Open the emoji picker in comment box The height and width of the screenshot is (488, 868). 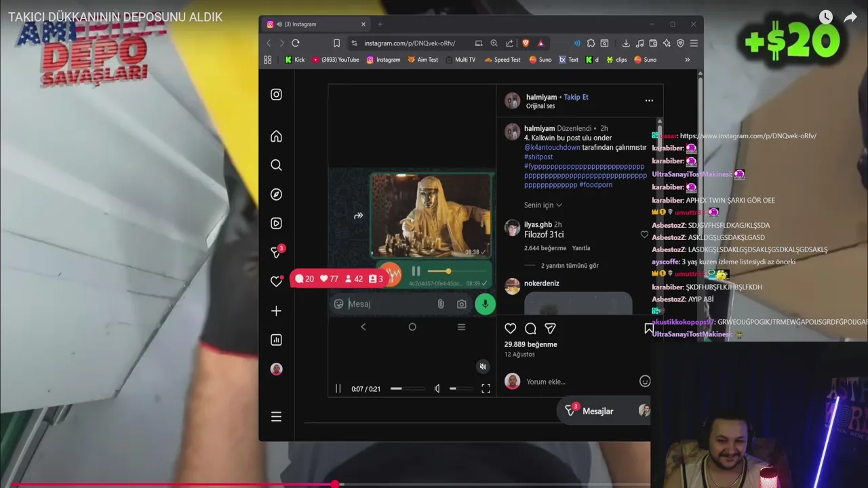tap(645, 381)
